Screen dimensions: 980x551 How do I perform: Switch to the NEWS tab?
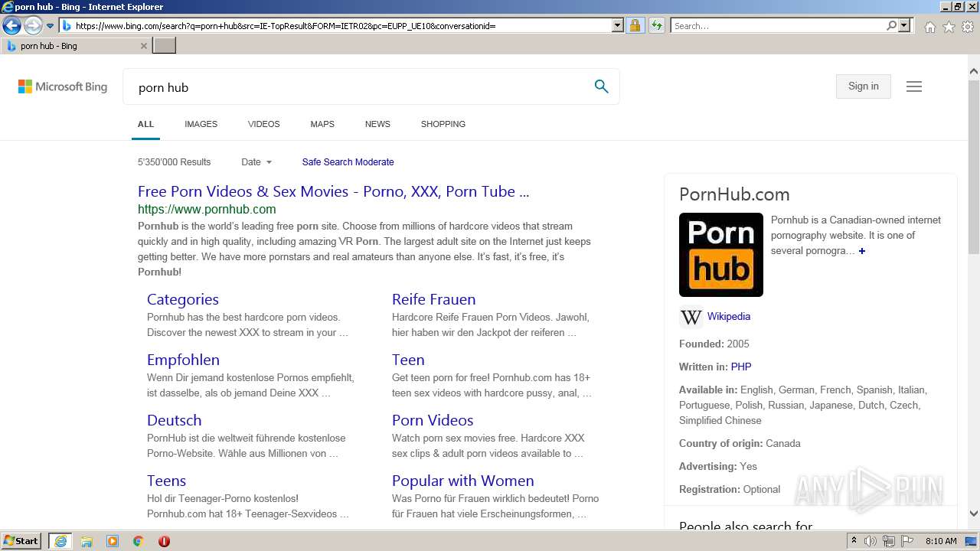(377, 124)
